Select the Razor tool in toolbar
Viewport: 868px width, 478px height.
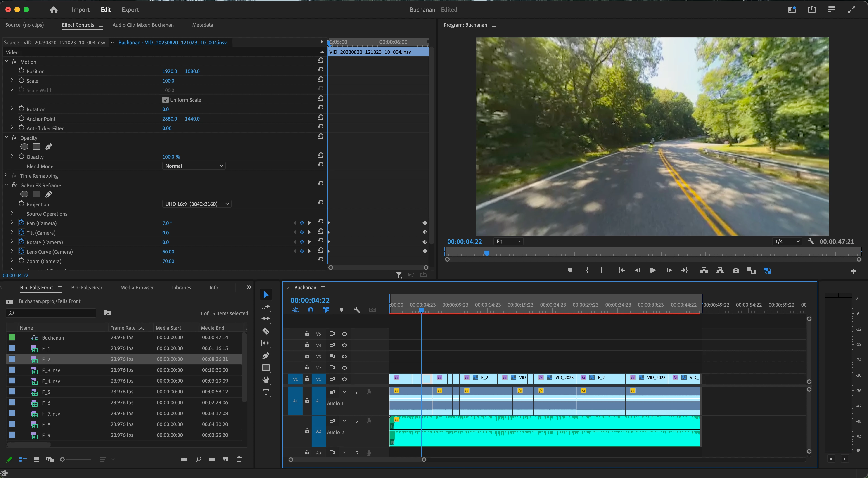[266, 331]
